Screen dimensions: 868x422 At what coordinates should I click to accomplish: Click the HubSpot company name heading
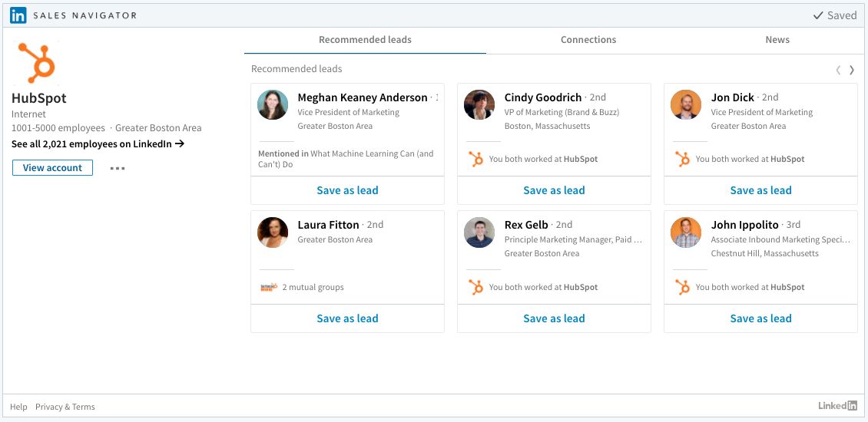(38, 98)
